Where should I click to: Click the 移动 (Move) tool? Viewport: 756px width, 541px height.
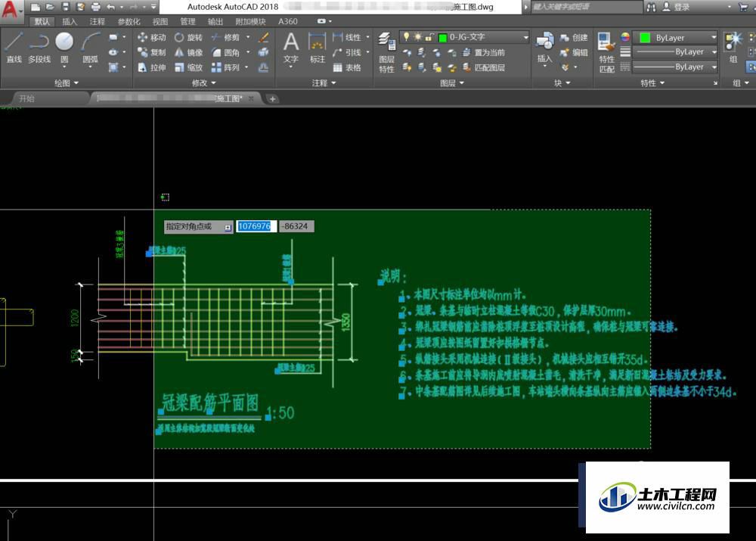[x=152, y=37]
